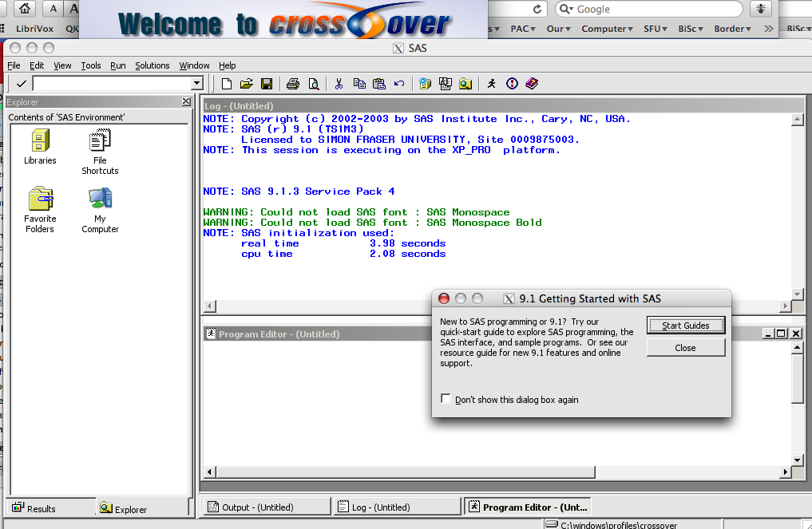Click the Paste clipboard icon
This screenshot has height=529, width=812.
378,83
